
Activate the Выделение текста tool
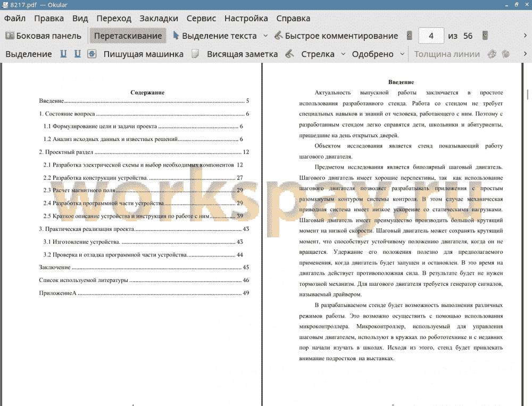(x=215, y=36)
